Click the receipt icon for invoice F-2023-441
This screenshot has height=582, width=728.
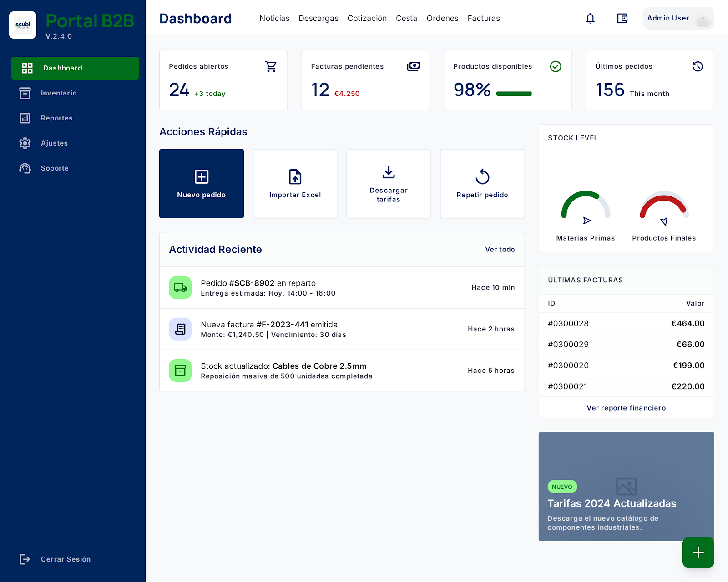180,329
